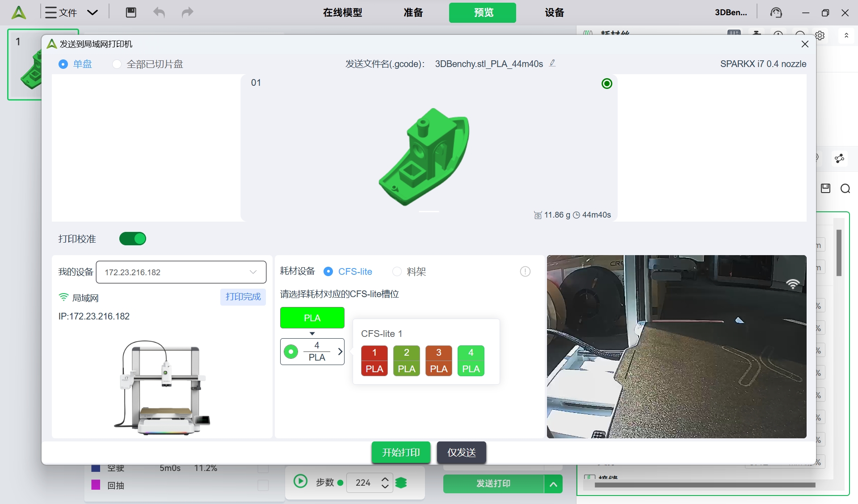This screenshot has height=504, width=858.
Task: Select the 料架 radio option
Action: coord(397,272)
